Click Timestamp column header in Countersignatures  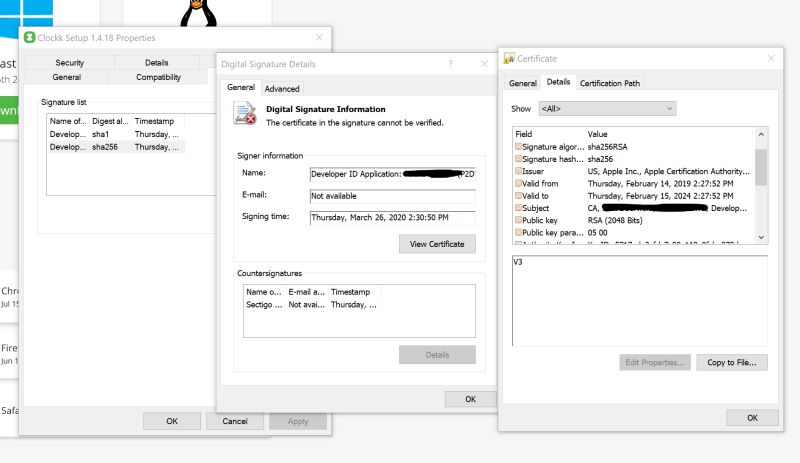click(x=355, y=292)
